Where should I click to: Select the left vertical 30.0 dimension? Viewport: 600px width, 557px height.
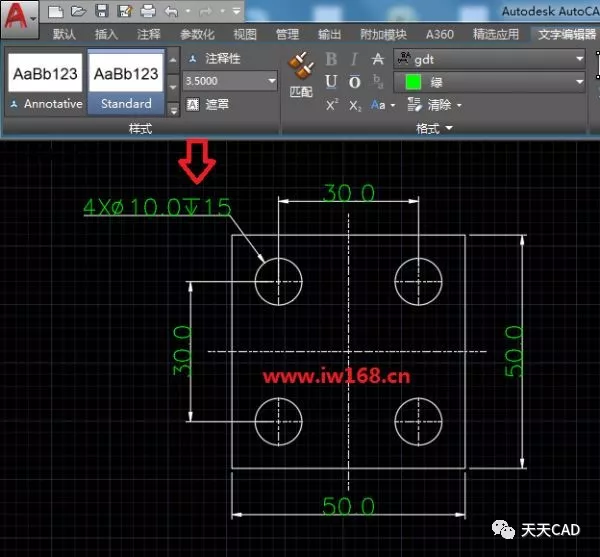click(x=182, y=350)
